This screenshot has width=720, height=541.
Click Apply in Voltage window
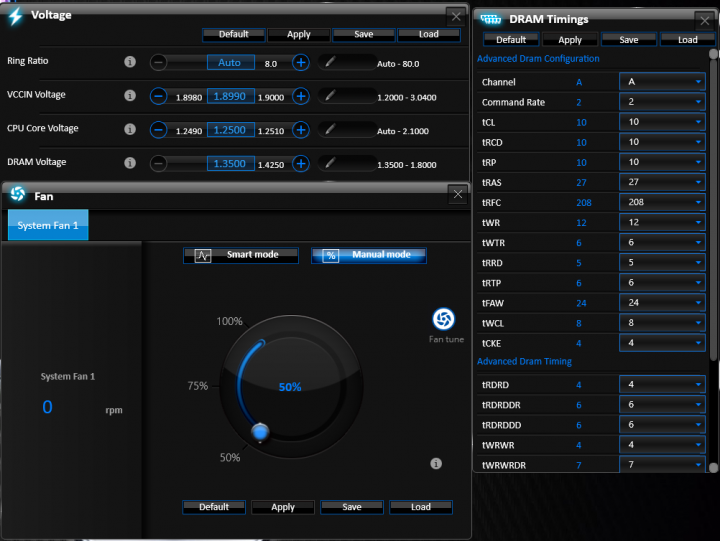pyautogui.click(x=299, y=34)
